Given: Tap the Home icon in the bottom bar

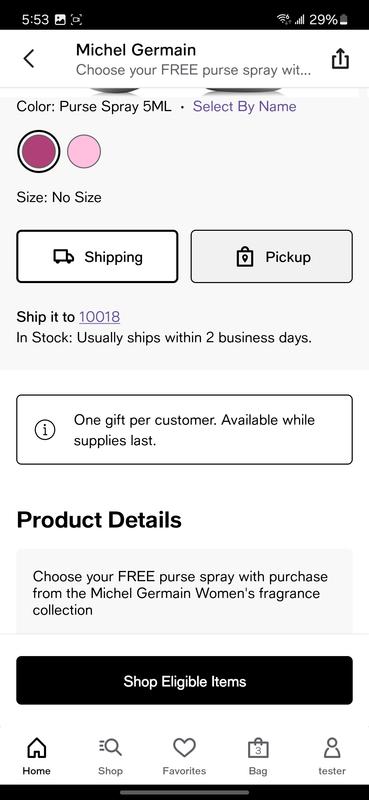Looking at the screenshot, I should point(36,748).
